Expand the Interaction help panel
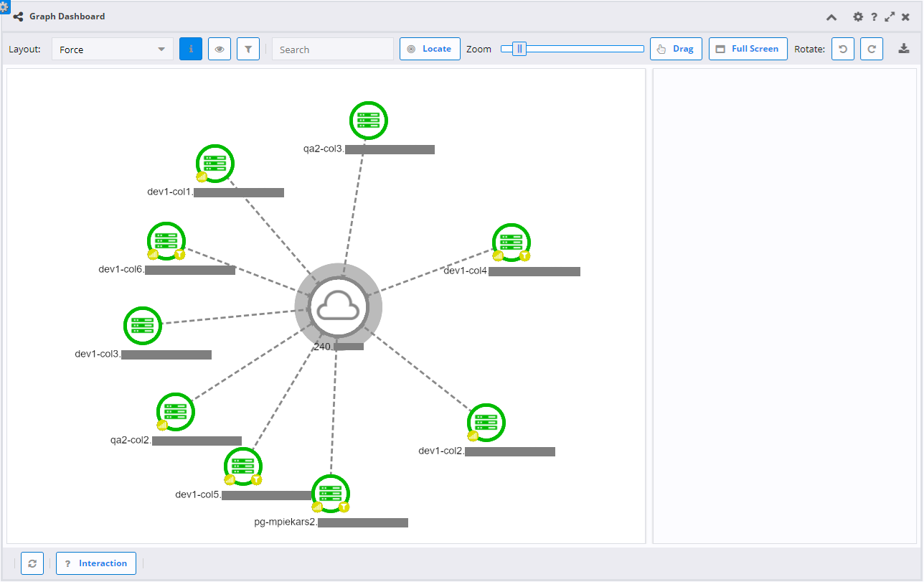Image resolution: width=924 pixels, height=582 pixels. 95,563
